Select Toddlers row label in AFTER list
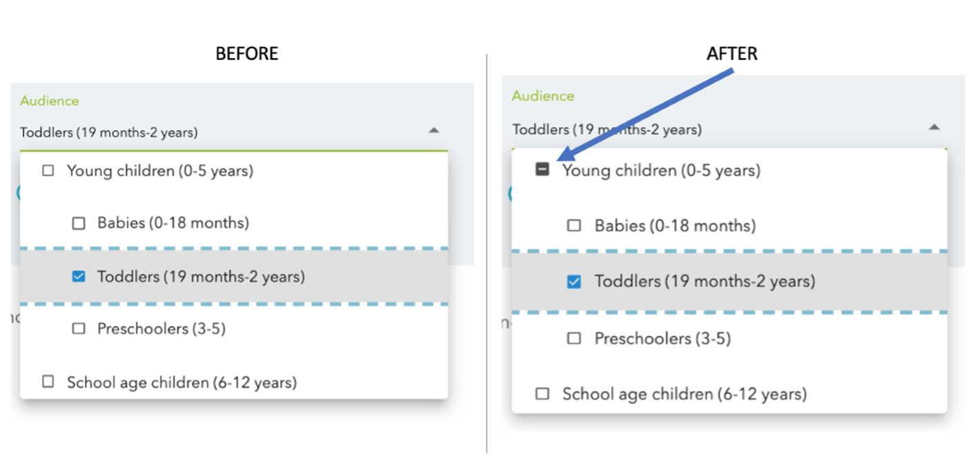Screen dimensions: 980x476 (705, 281)
